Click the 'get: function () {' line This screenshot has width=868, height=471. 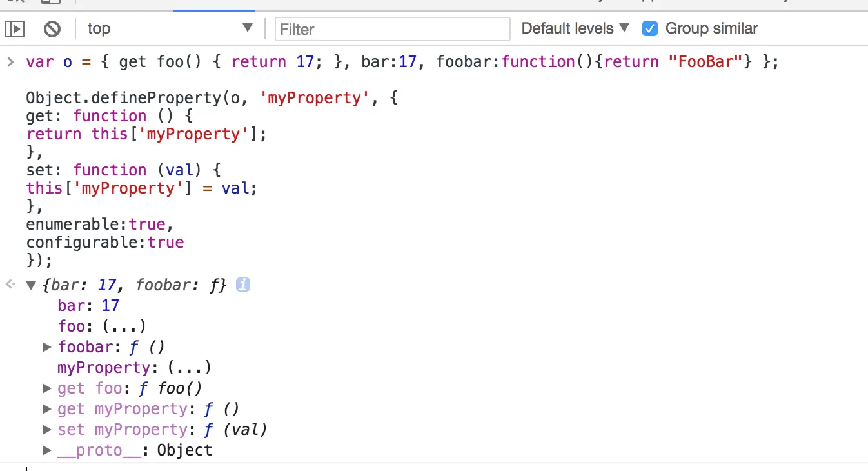[x=109, y=116]
